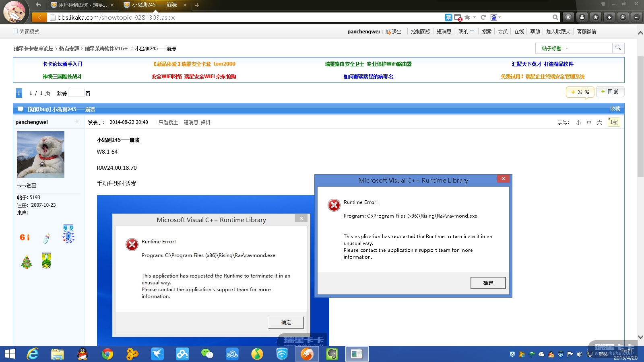The height and width of the screenshot is (362, 644).
Task: Open 搜索 in the forum top menu
Action: (487, 31)
